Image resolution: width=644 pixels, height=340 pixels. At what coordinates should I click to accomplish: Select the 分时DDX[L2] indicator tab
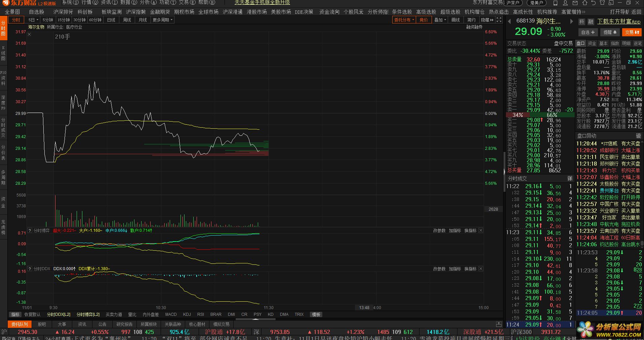point(58,314)
